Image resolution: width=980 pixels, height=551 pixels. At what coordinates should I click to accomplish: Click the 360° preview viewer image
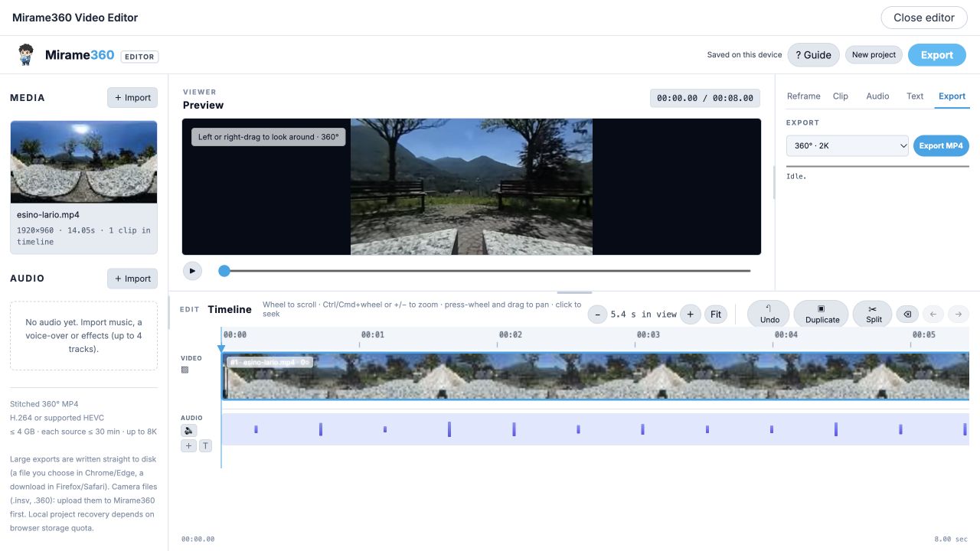click(472, 187)
